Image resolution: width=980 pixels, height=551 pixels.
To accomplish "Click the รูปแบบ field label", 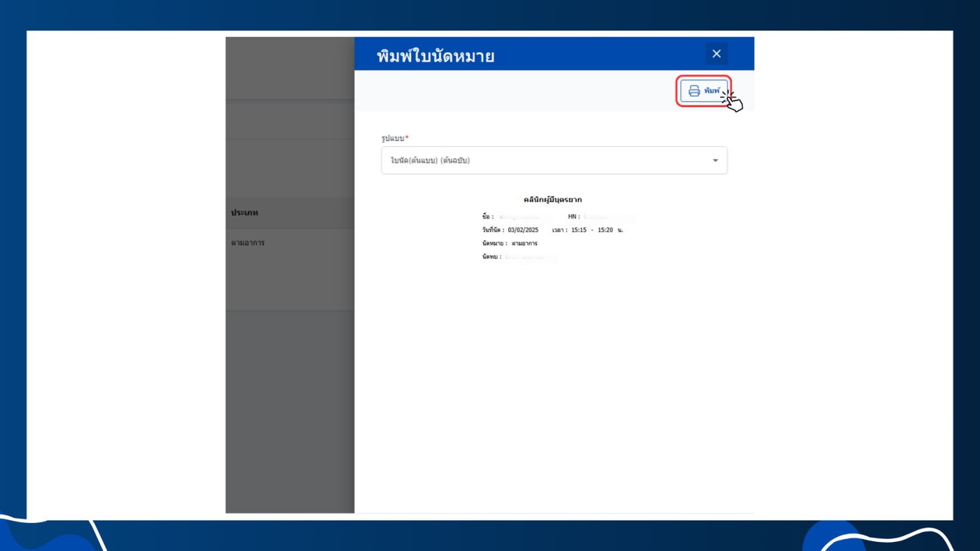I will (394, 139).
